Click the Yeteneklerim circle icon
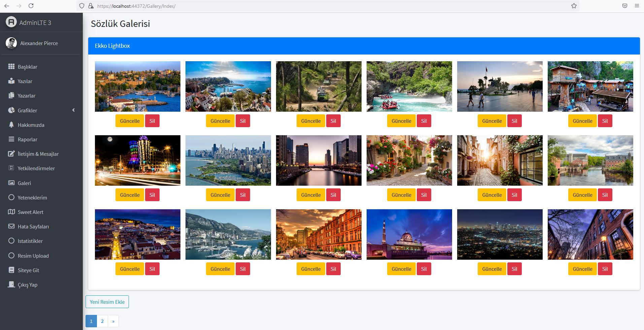This screenshot has height=330, width=644. tap(11, 197)
